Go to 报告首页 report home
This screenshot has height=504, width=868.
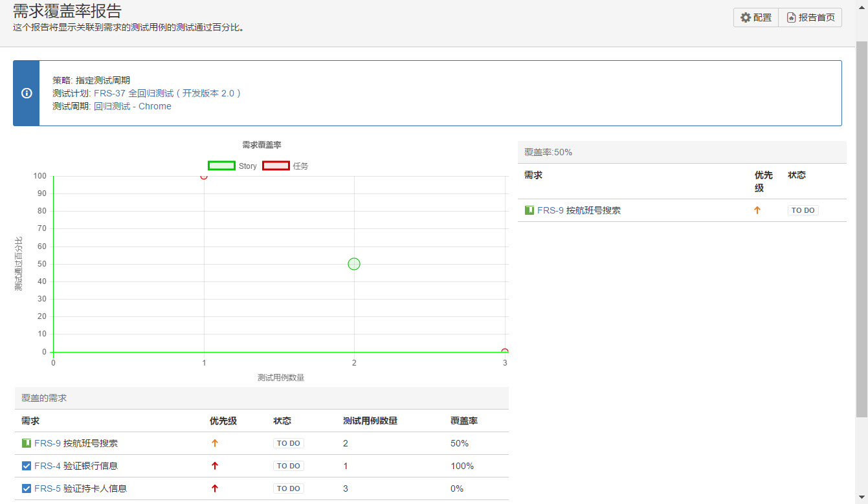click(810, 17)
